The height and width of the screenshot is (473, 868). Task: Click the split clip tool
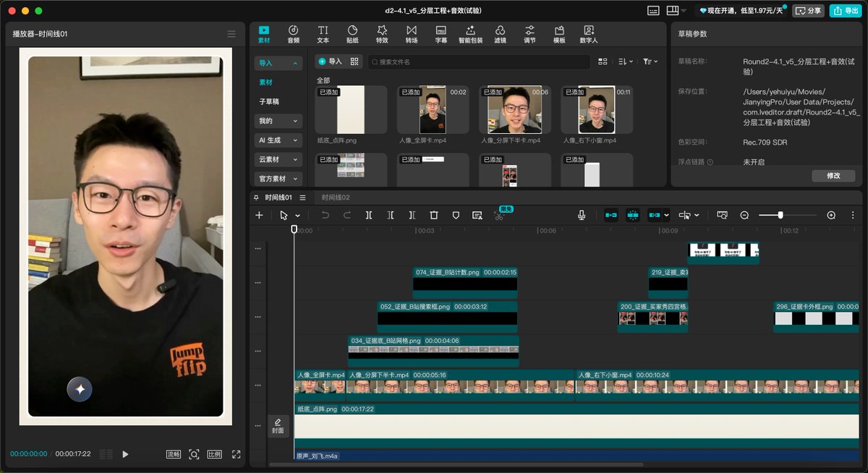(369, 215)
